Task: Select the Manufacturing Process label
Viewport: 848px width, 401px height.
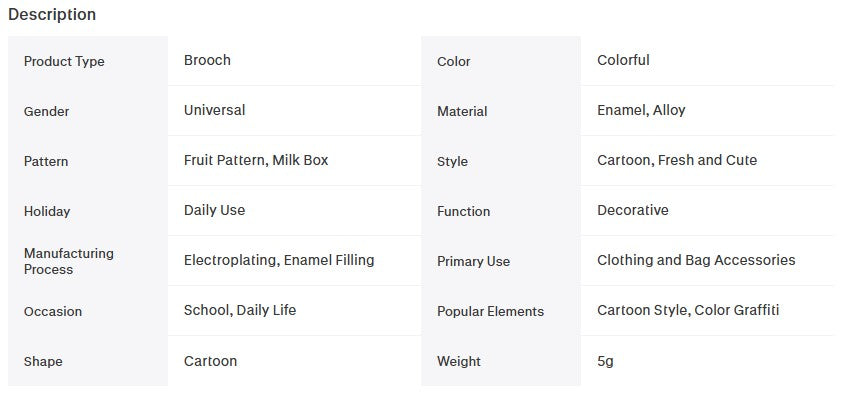Action: pyautogui.click(x=69, y=261)
